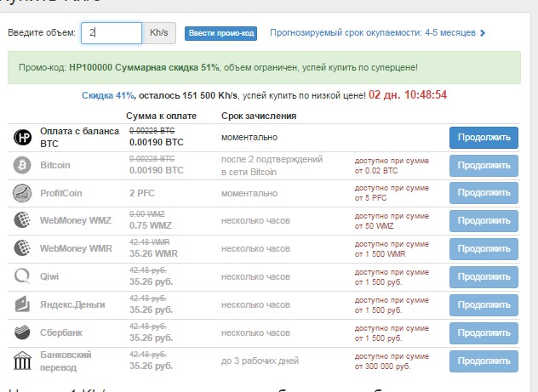Click the Срок зачисления column header
Image resolution: width=538 pixels, height=392 pixels.
[259, 116]
